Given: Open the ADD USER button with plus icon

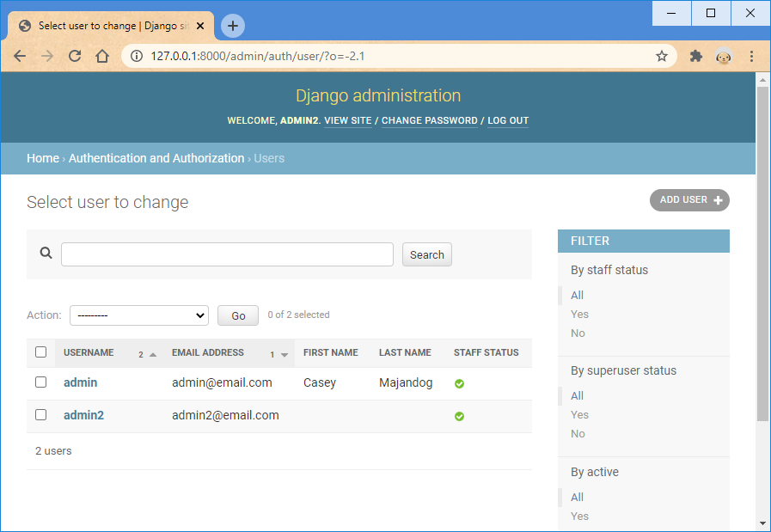Looking at the screenshot, I should (x=688, y=199).
